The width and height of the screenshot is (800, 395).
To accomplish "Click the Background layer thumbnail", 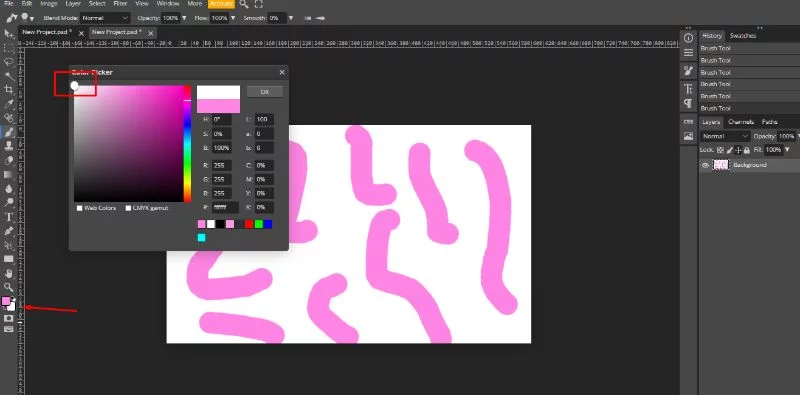I will pos(721,165).
